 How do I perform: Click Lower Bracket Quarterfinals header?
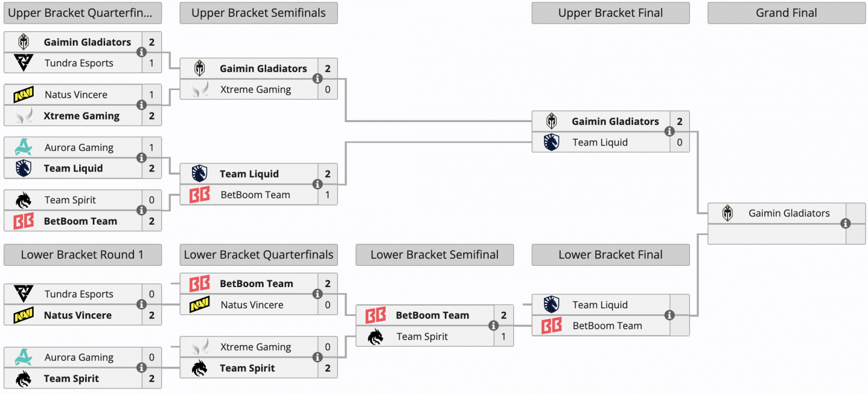coord(259,255)
